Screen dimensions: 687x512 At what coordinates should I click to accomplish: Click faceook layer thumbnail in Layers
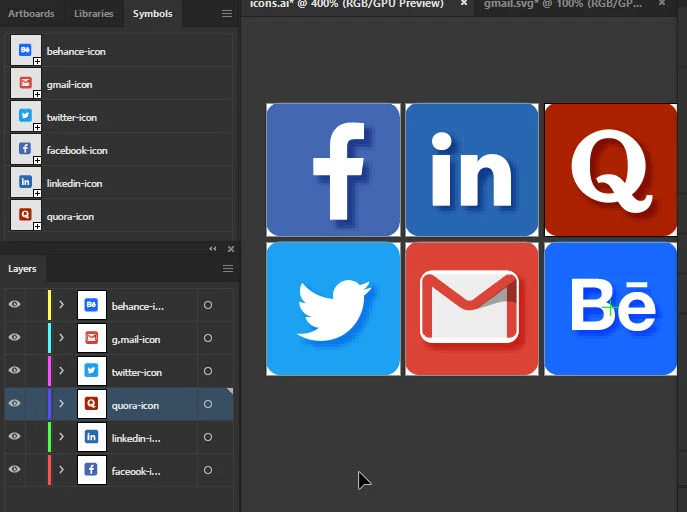click(x=92, y=470)
